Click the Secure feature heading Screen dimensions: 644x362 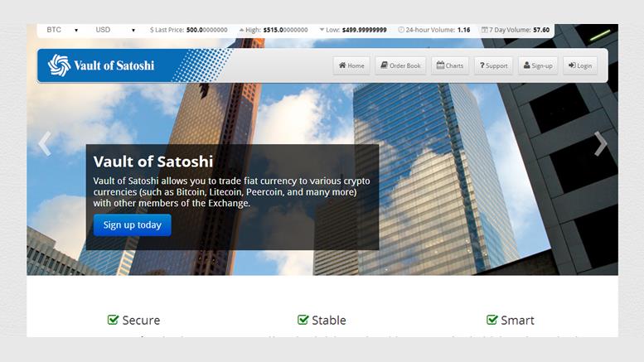coord(141,320)
